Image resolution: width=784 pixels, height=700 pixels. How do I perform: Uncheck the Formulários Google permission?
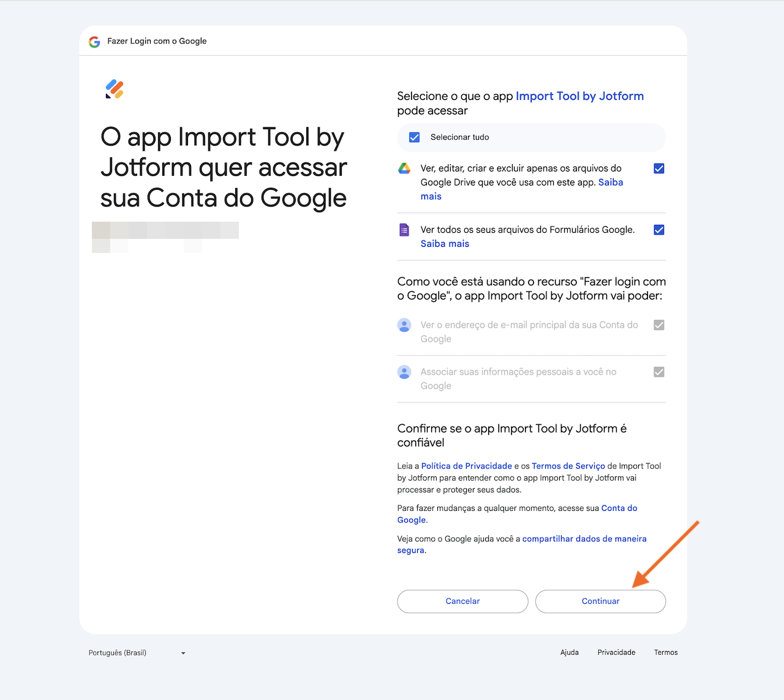659,230
